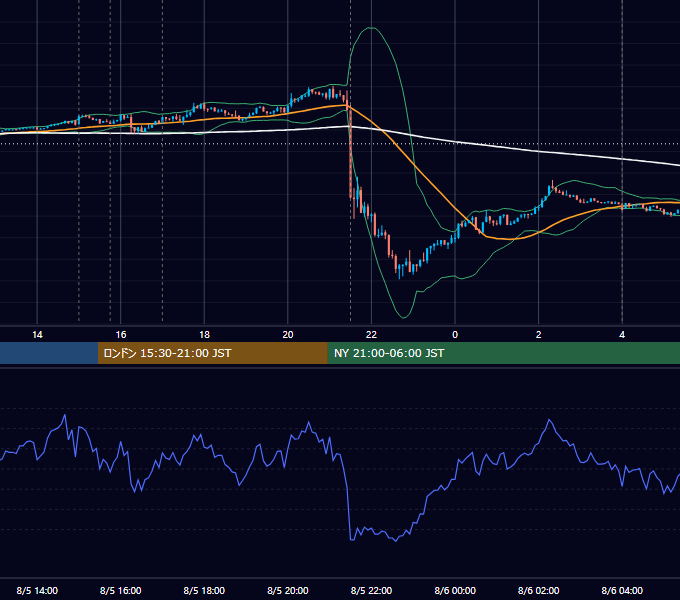Select the blue session bar before ロンドン

(x=49, y=353)
